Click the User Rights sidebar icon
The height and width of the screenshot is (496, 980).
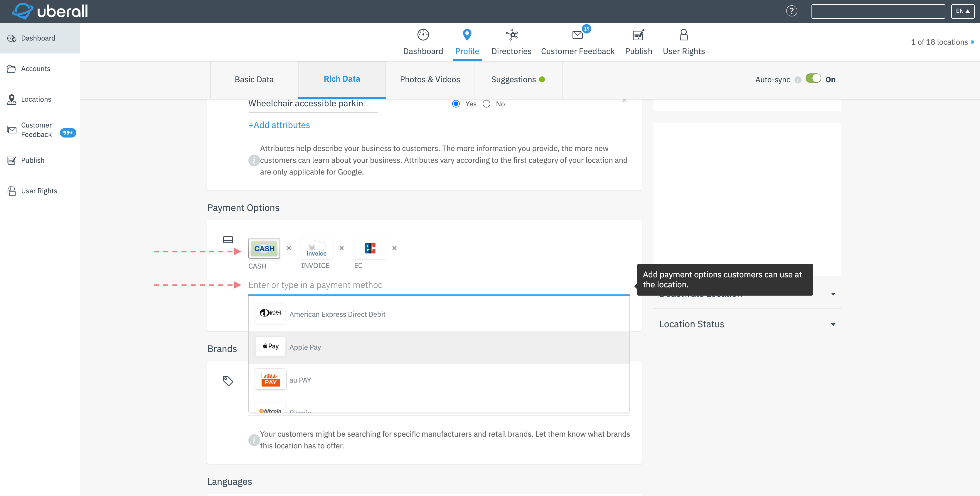(11, 190)
